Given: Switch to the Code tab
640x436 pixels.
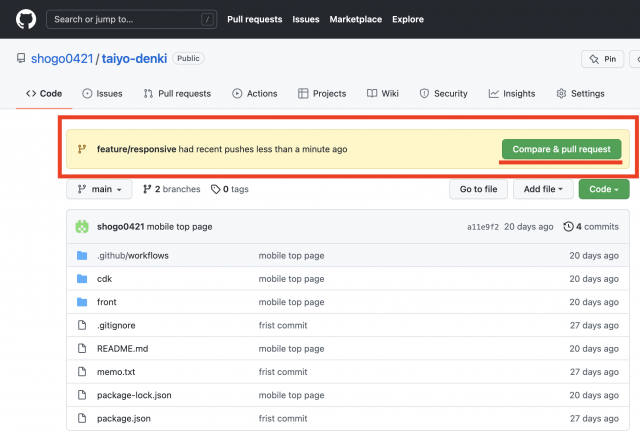Looking at the screenshot, I should coord(44,93).
